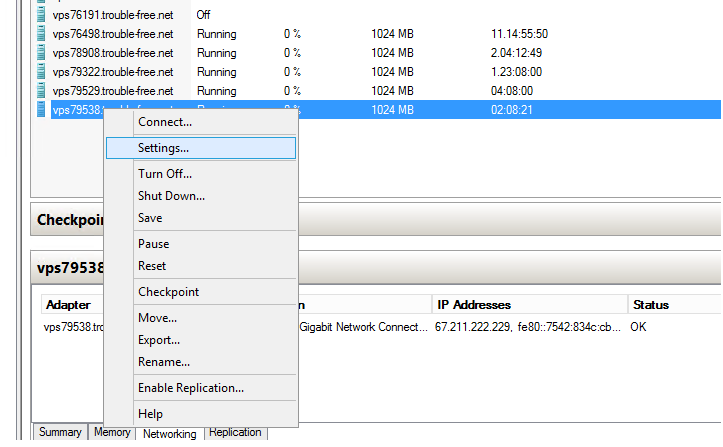Click the Checkpoints panel header
This screenshot has height=447, width=723.
click(x=375, y=220)
